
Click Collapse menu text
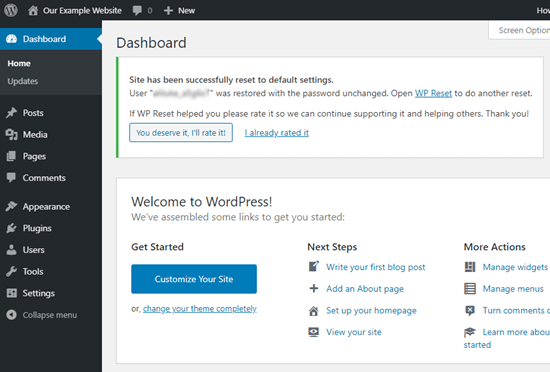click(50, 315)
